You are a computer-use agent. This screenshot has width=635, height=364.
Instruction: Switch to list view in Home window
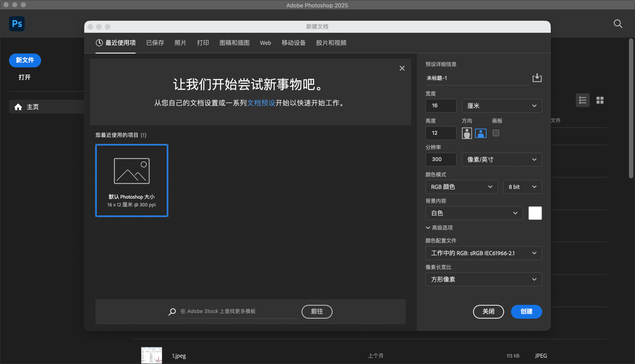(x=582, y=100)
